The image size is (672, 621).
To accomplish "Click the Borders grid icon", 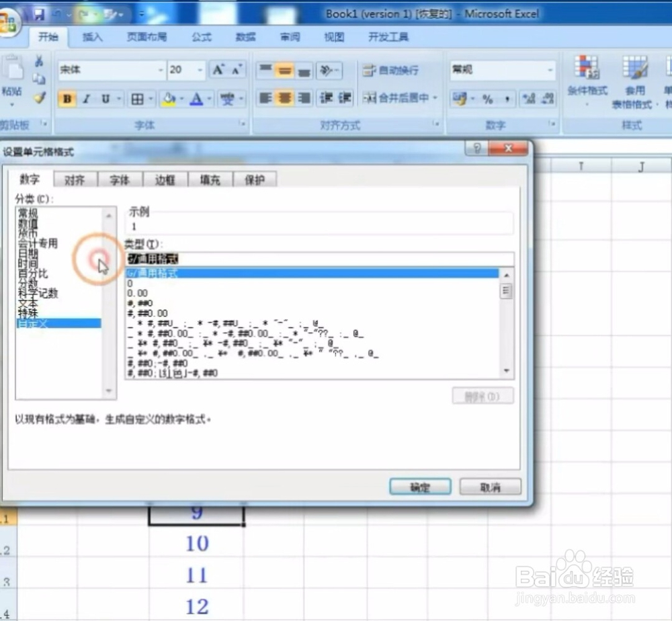I will pyautogui.click(x=137, y=99).
